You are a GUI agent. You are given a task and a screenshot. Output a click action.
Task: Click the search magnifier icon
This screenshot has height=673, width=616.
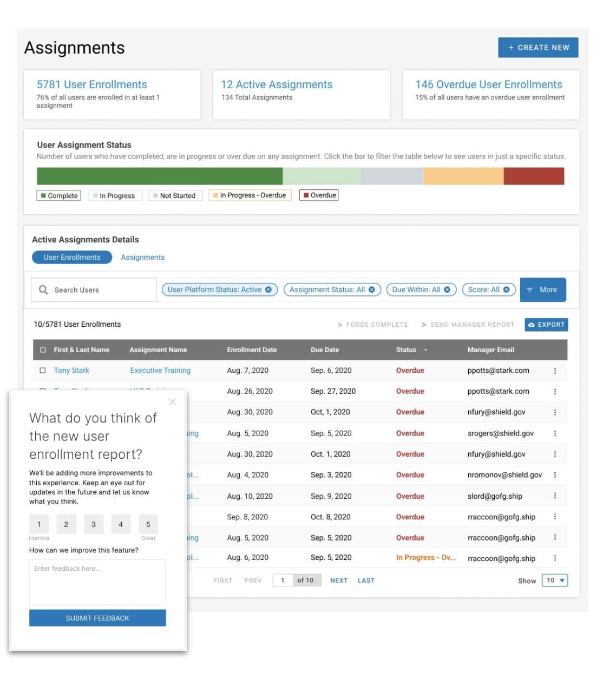coord(43,289)
